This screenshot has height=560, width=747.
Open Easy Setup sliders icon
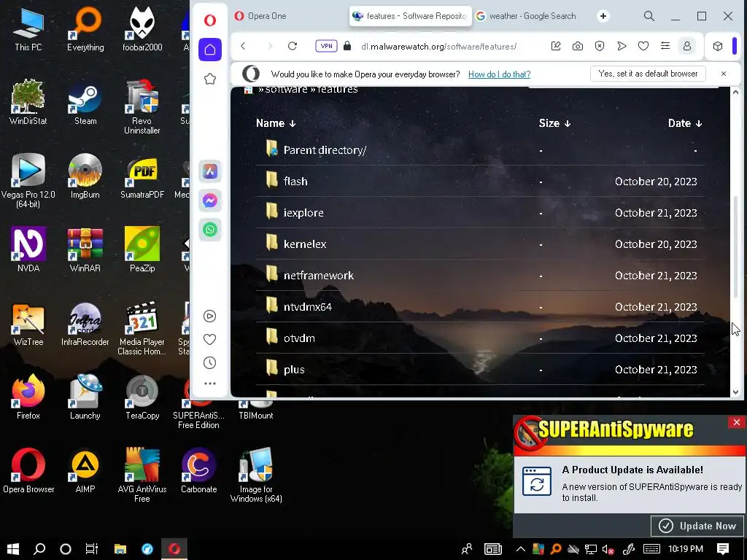click(x=665, y=46)
